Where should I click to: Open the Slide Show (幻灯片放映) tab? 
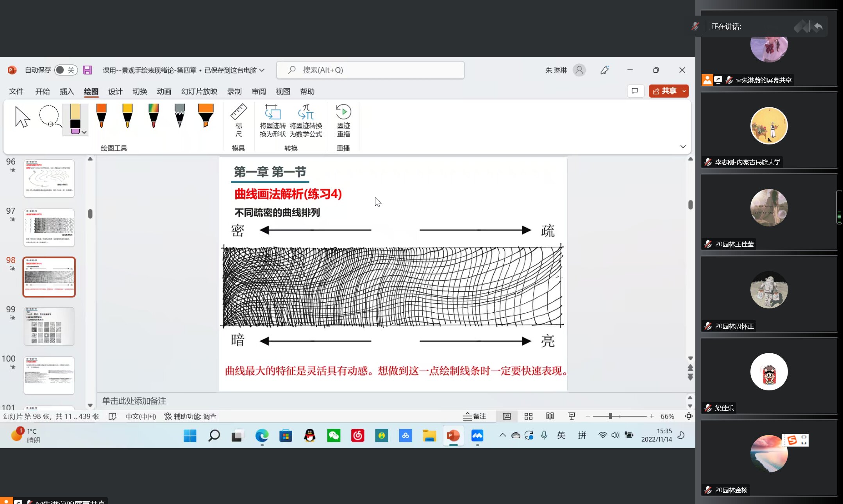click(x=199, y=91)
